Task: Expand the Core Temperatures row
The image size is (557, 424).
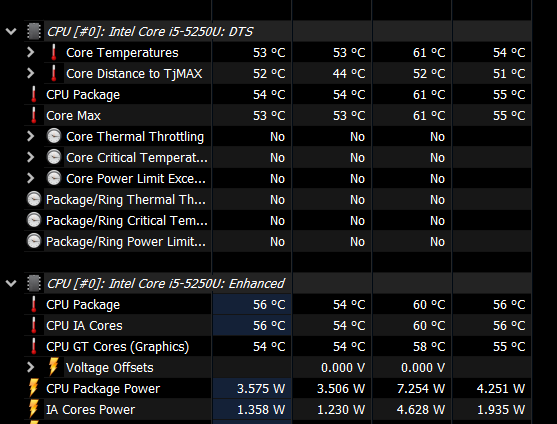Action: point(31,53)
